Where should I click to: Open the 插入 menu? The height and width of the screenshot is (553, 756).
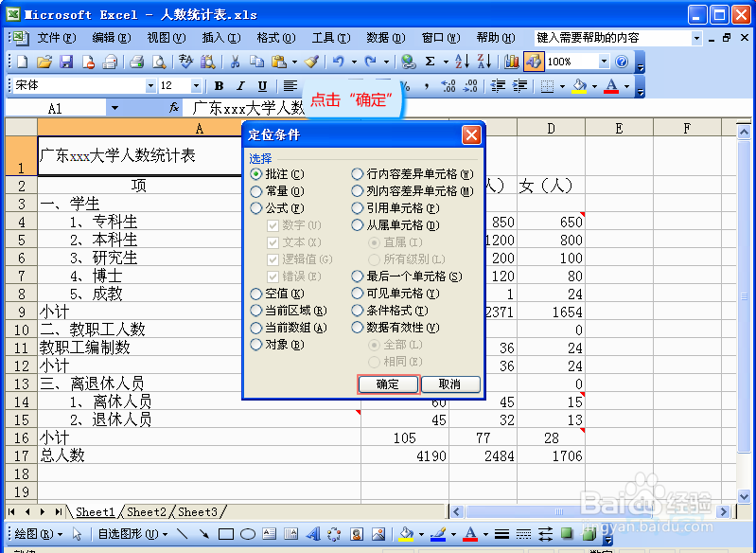coord(221,38)
